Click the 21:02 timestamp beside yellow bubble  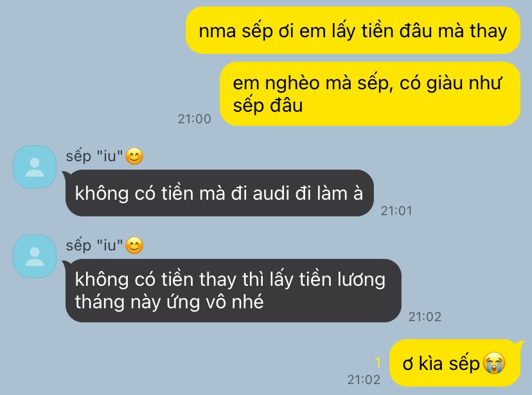[364, 380]
